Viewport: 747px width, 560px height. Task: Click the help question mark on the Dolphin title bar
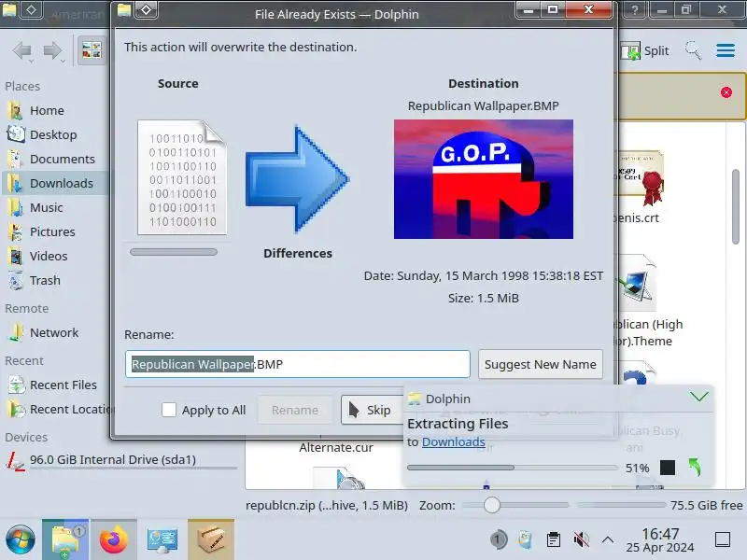[x=634, y=10]
